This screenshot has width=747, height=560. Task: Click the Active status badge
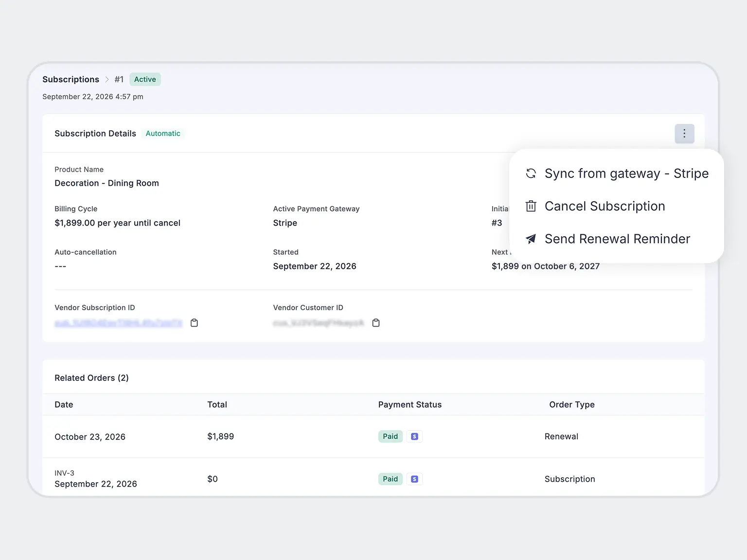click(x=145, y=79)
